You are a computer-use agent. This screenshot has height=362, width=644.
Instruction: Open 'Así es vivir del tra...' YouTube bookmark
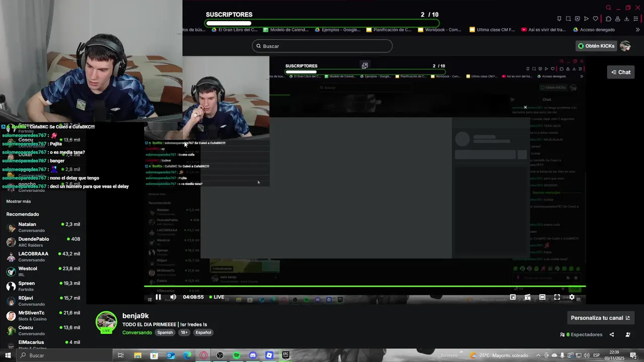point(543,30)
